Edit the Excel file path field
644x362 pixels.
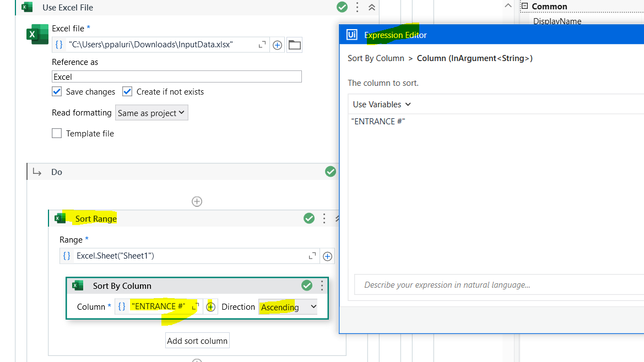pos(161,45)
